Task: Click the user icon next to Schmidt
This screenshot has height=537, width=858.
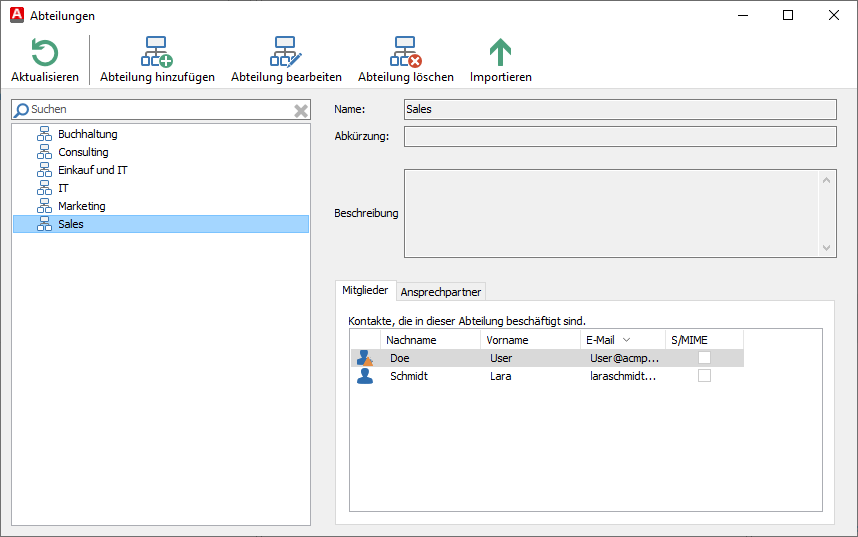Action: (x=365, y=376)
